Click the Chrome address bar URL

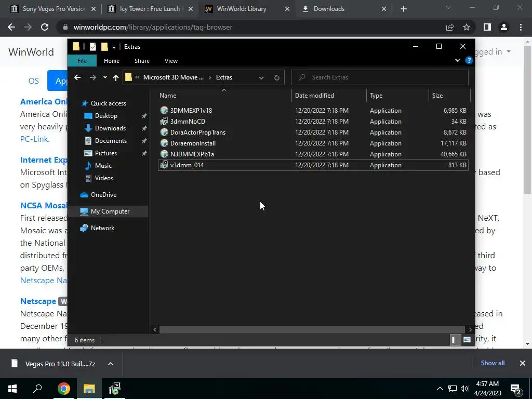click(x=153, y=27)
